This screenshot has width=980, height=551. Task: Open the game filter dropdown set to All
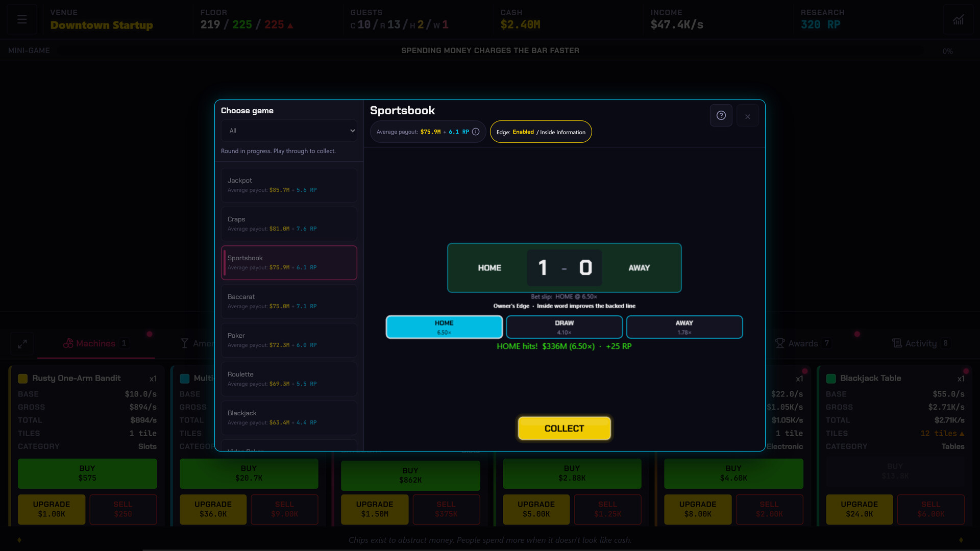point(289,131)
